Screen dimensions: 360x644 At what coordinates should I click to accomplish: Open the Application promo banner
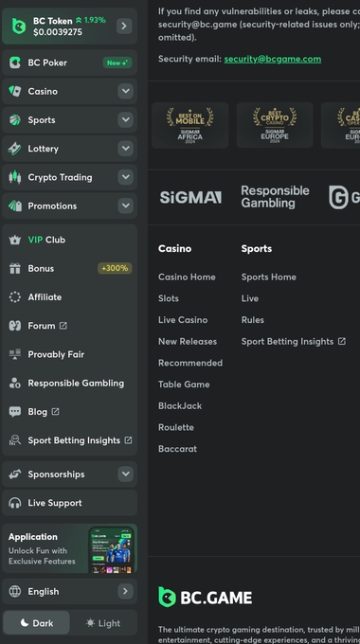click(70, 548)
